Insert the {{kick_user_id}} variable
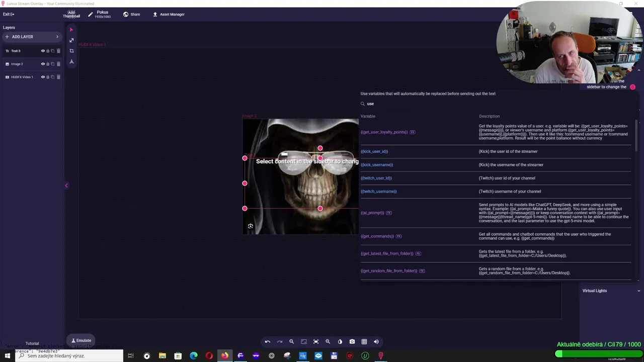Screen dimensions: 644x362 coord(374,151)
